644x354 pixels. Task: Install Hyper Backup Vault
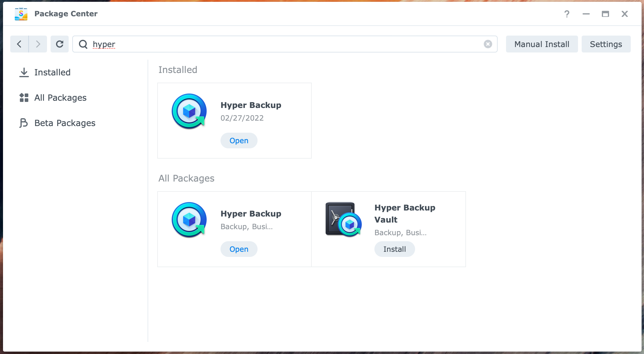pyautogui.click(x=395, y=249)
